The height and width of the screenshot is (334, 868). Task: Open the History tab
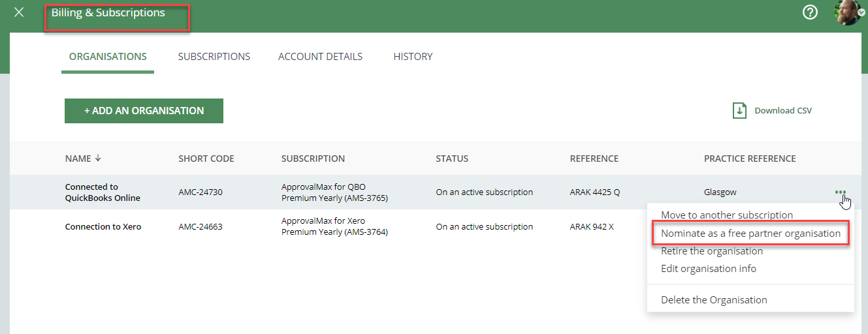tap(413, 57)
